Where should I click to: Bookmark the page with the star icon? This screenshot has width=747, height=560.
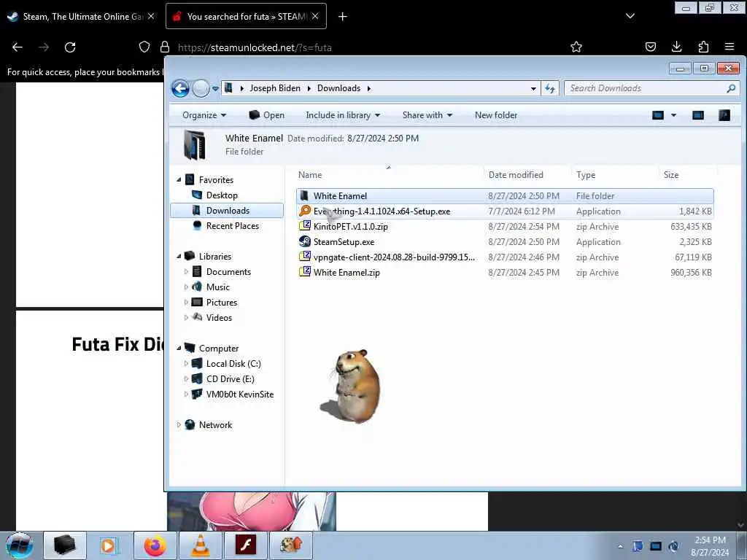point(576,47)
